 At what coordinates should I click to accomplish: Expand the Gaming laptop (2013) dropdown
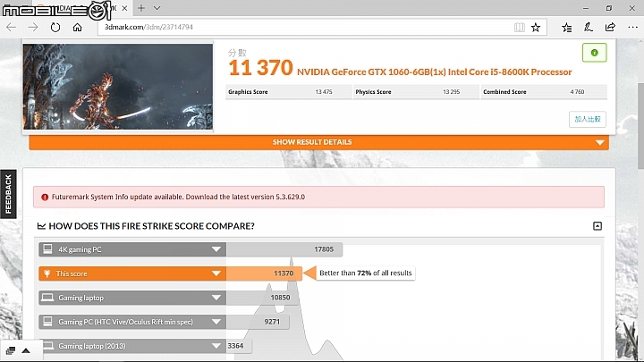pos(216,347)
